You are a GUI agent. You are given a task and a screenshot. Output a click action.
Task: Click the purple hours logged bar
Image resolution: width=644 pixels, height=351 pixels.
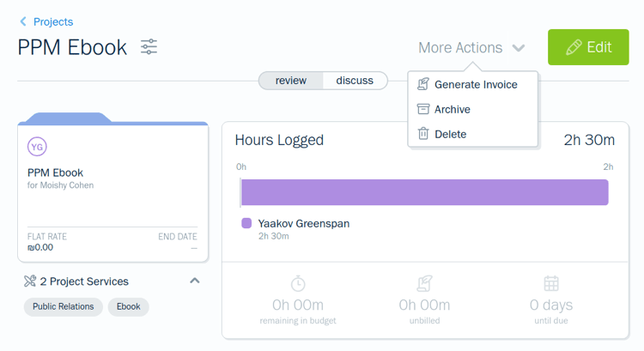424,192
